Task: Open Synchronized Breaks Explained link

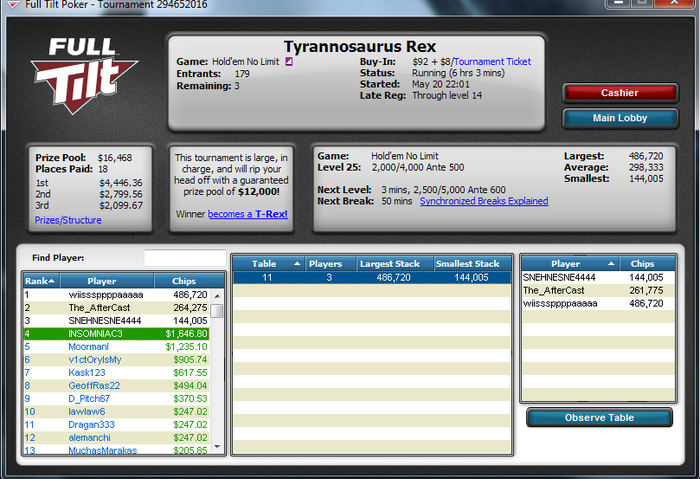Action: click(x=484, y=201)
